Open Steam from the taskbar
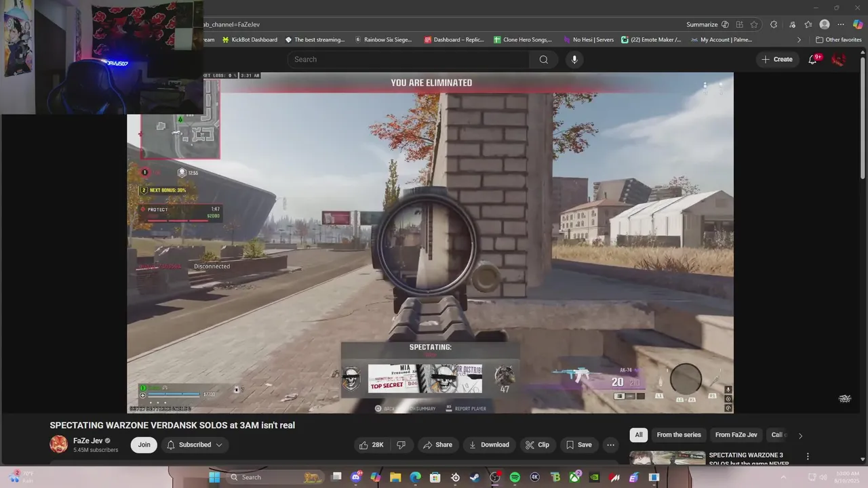Image resolution: width=868 pixels, height=488 pixels. pos(475,477)
